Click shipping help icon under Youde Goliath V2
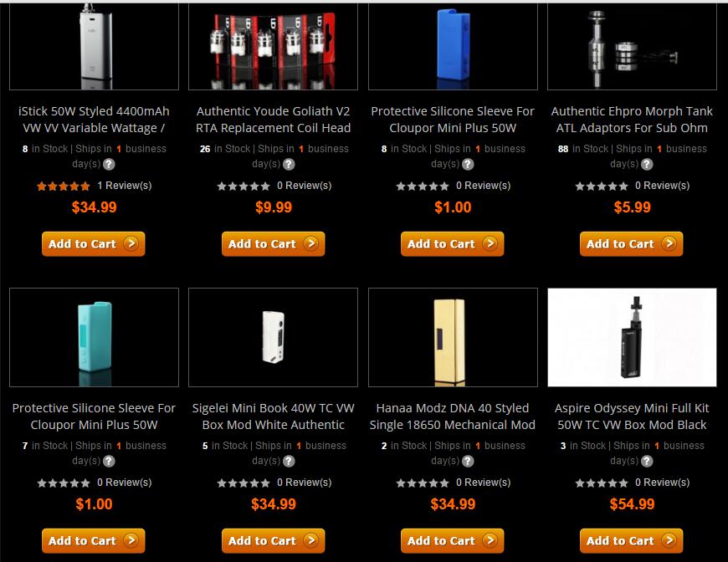The image size is (728, 562). (289, 164)
